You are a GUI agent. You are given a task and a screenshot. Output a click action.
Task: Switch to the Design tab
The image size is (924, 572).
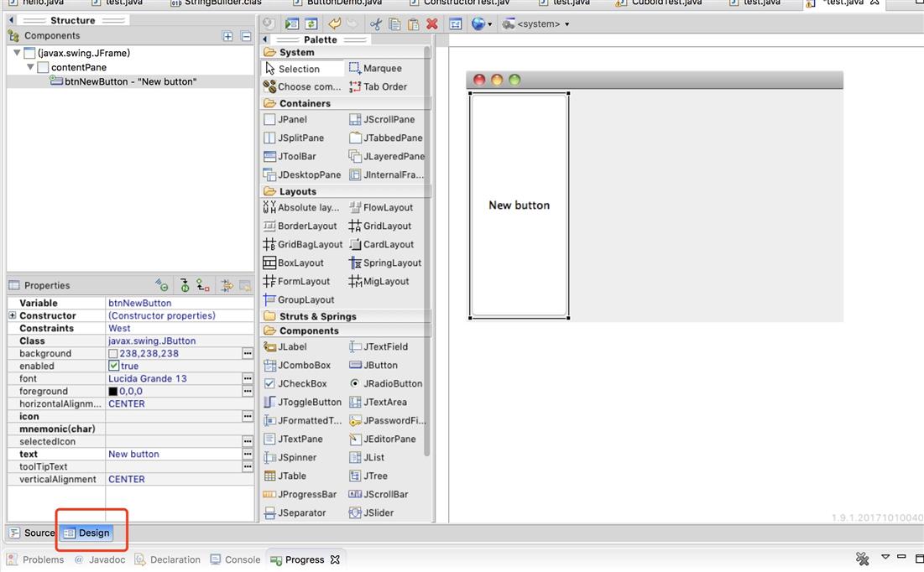coord(86,533)
